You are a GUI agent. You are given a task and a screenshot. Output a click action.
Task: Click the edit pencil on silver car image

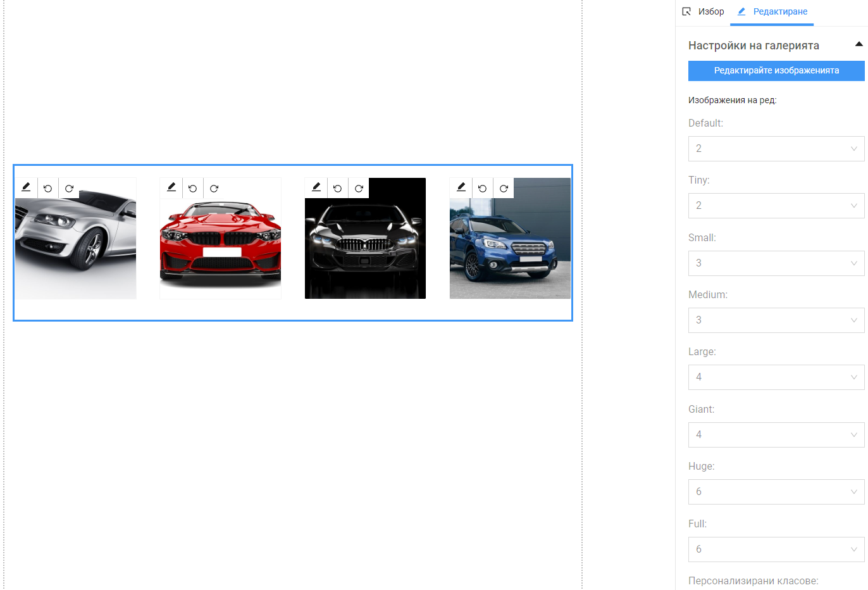point(26,188)
